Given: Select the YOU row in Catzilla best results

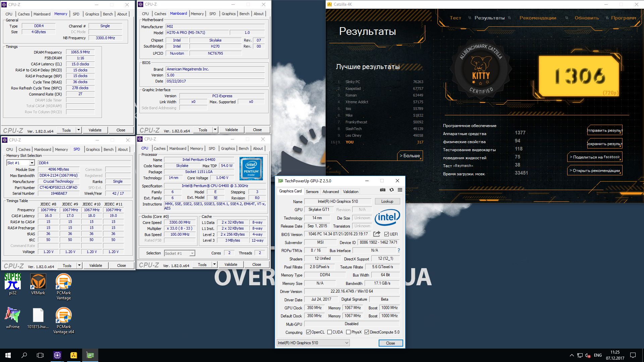Looking at the screenshot, I should pyautogui.click(x=377, y=142).
